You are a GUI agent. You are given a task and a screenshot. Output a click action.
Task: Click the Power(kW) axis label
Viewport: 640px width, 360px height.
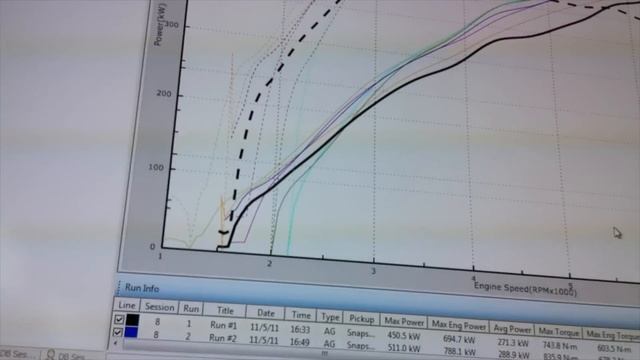pyautogui.click(x=159, y=24)
